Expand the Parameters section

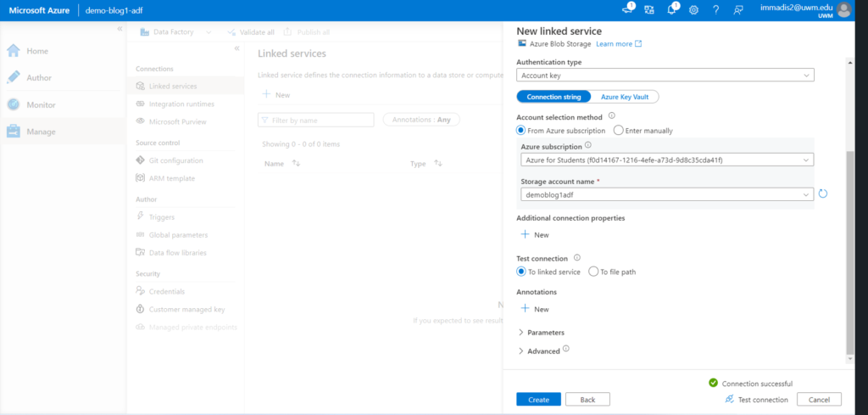(541, 333)
